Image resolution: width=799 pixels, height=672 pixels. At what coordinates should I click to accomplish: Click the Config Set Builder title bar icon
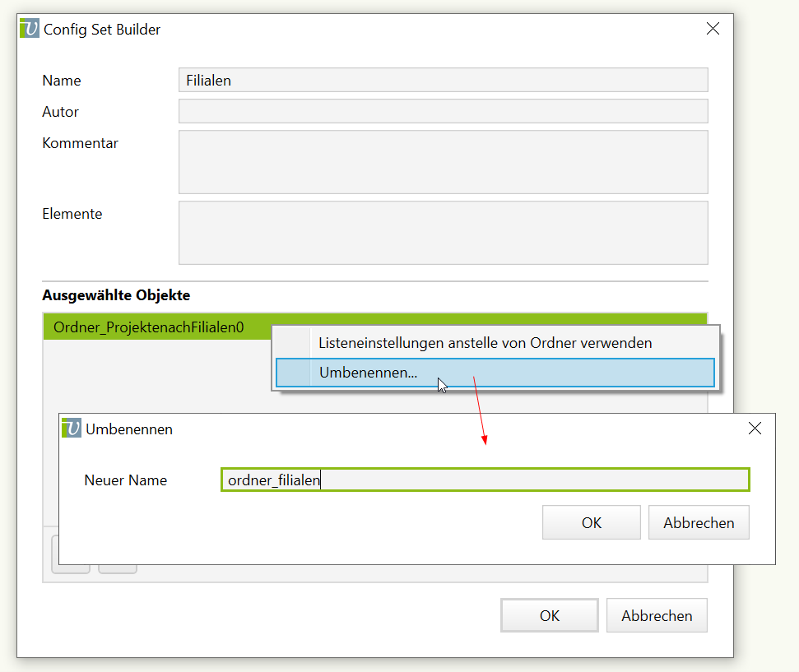point(30,29)
